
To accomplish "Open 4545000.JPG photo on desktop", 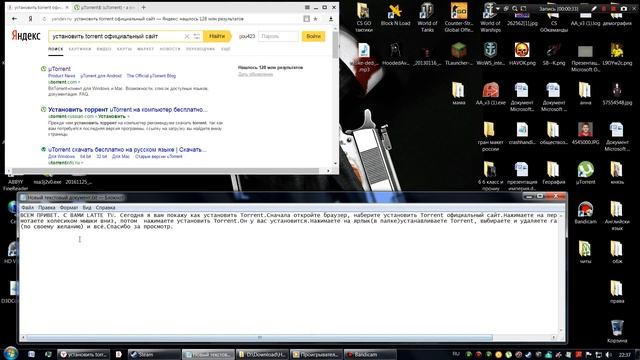I will point(585,133).
